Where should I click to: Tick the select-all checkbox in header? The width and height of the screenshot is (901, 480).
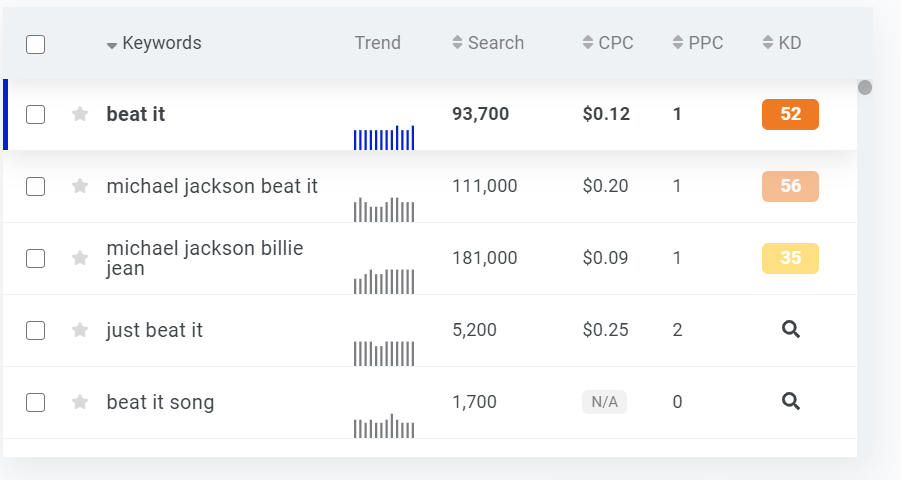[x=35, y=44]
